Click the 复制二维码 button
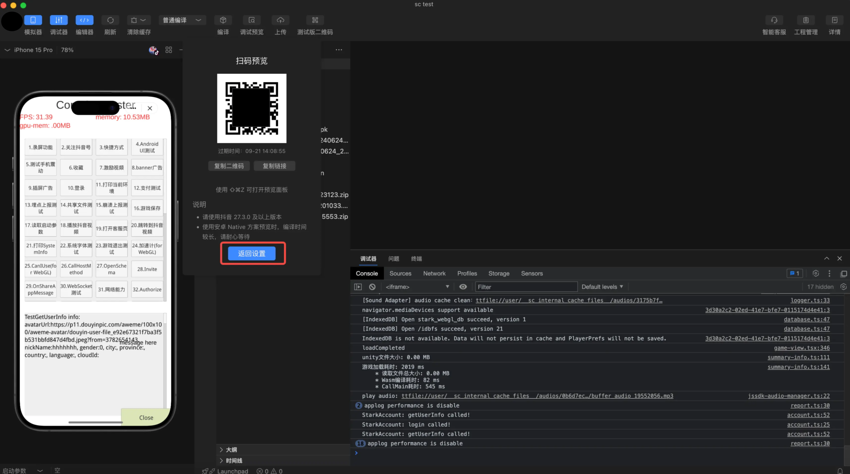Screen dimensions: 850x474 click(229, 166)
